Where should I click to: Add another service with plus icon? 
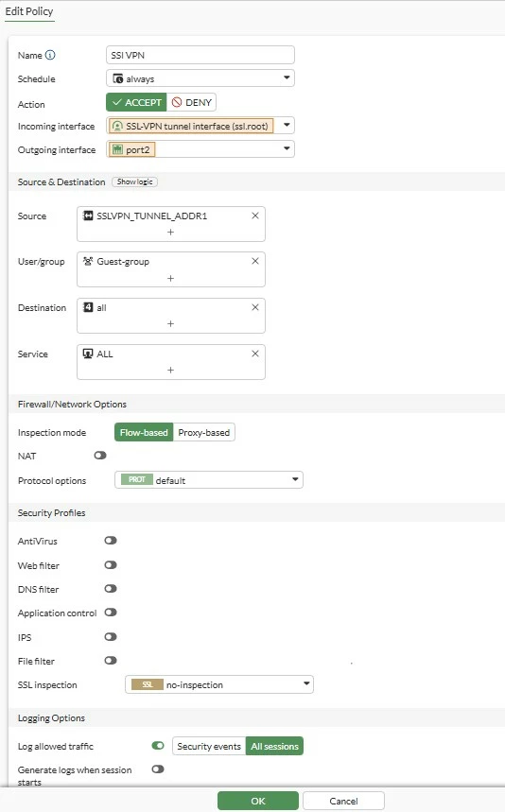point(170,370)
